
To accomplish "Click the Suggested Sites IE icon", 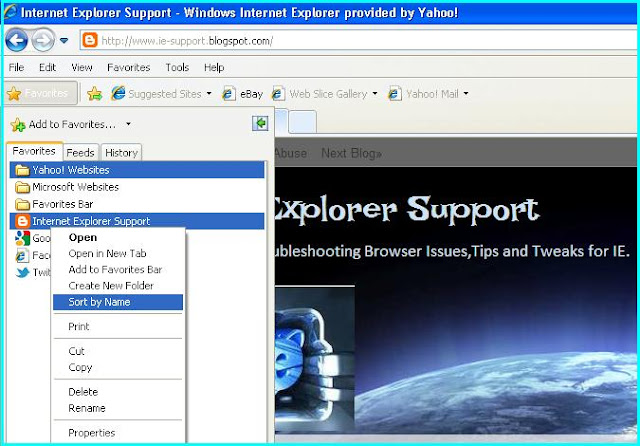I will pyautogui.click(x=118, y=93).
